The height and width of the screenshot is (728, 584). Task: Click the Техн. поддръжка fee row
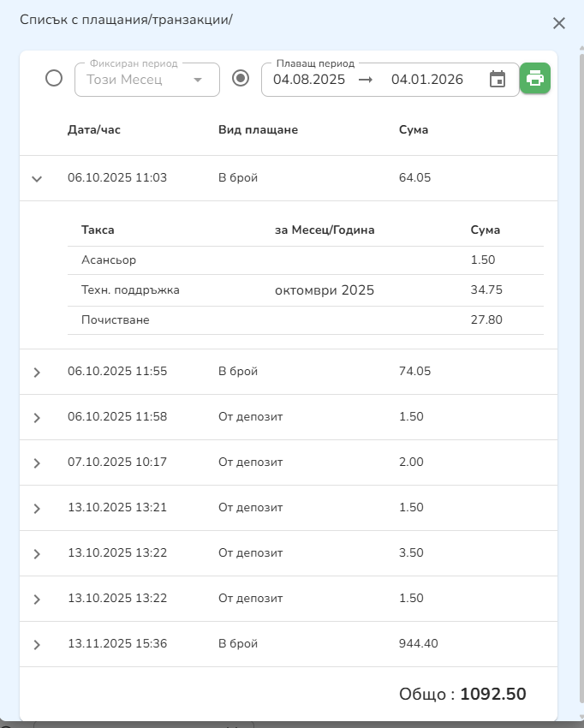124,290
